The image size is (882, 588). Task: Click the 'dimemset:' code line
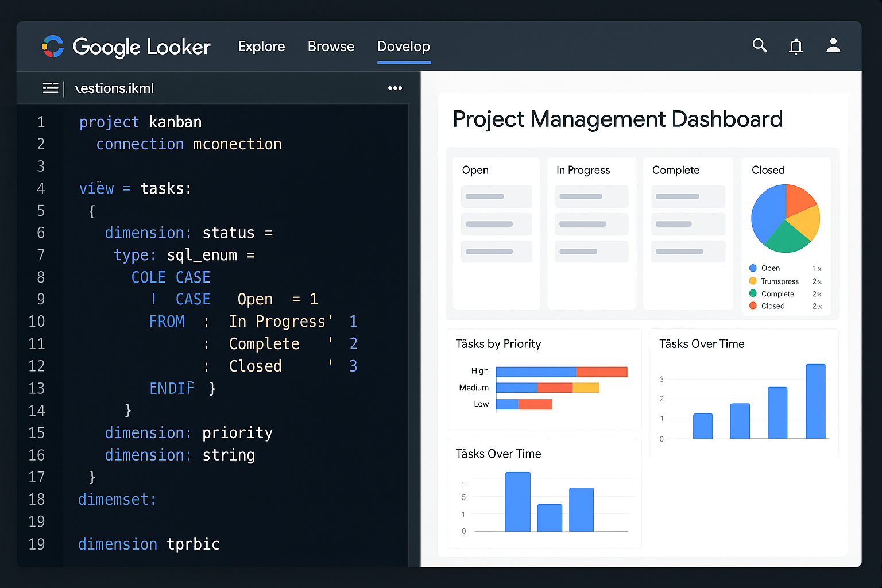pyautogui.click(x=117, y=500)
